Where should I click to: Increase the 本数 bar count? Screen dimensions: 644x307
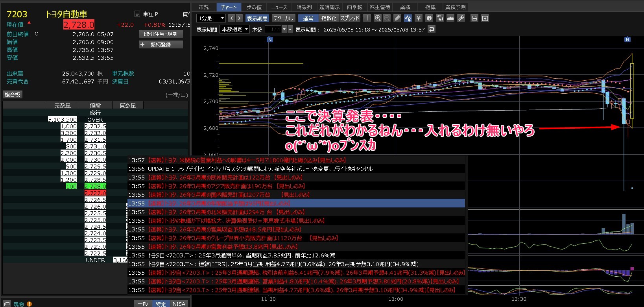[x=290, y=29]
